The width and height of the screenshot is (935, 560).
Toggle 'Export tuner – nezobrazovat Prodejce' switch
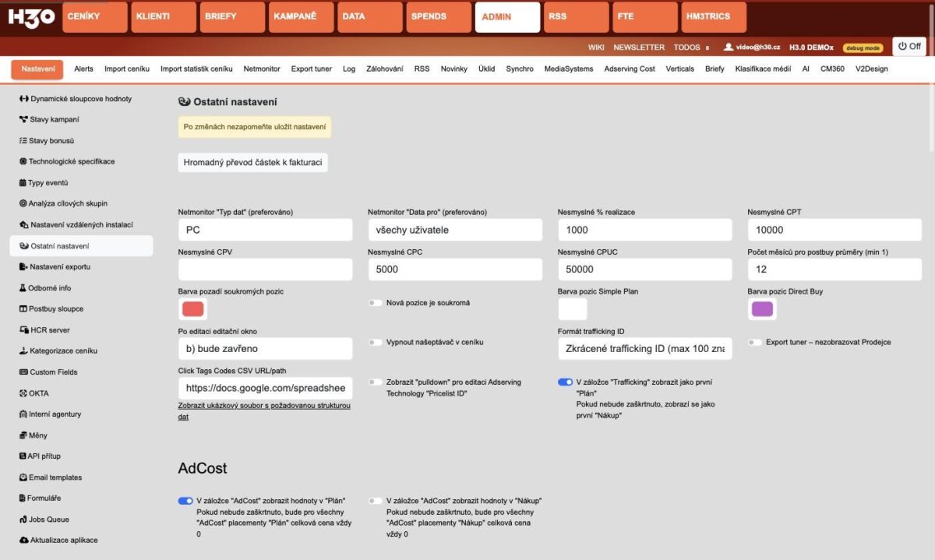coord(755,342)
